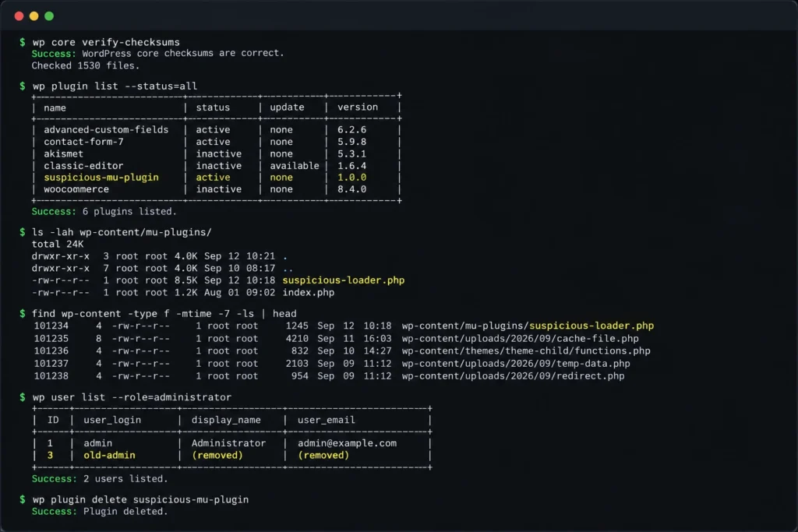Click the 'akismet' plugin row name
Image resolution: width=798 pixels, height=532 pixels.
(x=63, y=153)
